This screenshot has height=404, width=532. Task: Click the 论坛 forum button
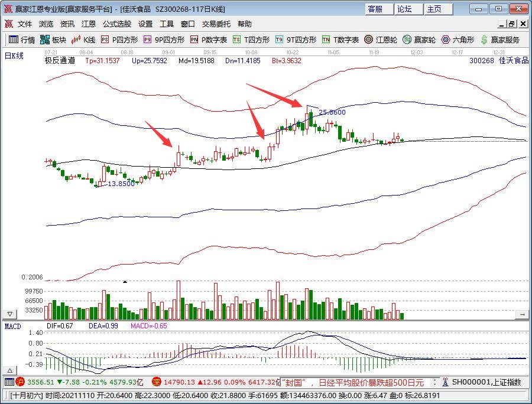[x=408, y=9]
